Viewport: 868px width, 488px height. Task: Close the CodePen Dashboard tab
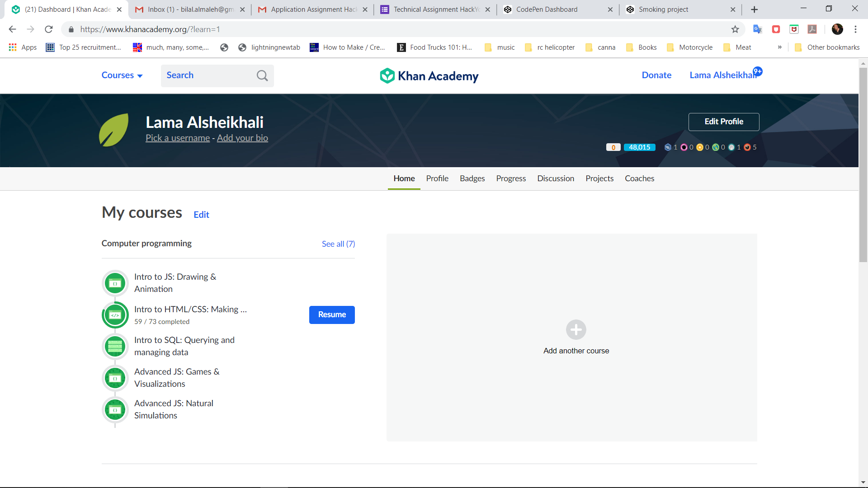pyautogui.click(x=610, y=9)
